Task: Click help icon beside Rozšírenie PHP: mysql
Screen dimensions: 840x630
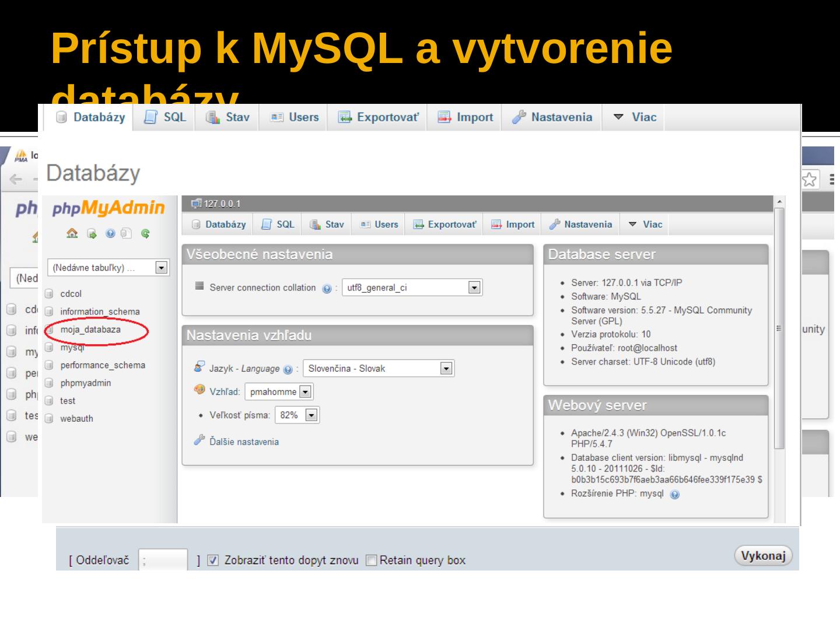Action: click(x=675, y=495)
